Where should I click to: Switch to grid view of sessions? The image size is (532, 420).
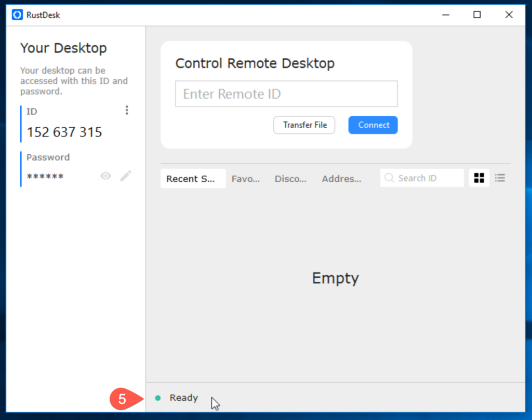pos(479,178)
